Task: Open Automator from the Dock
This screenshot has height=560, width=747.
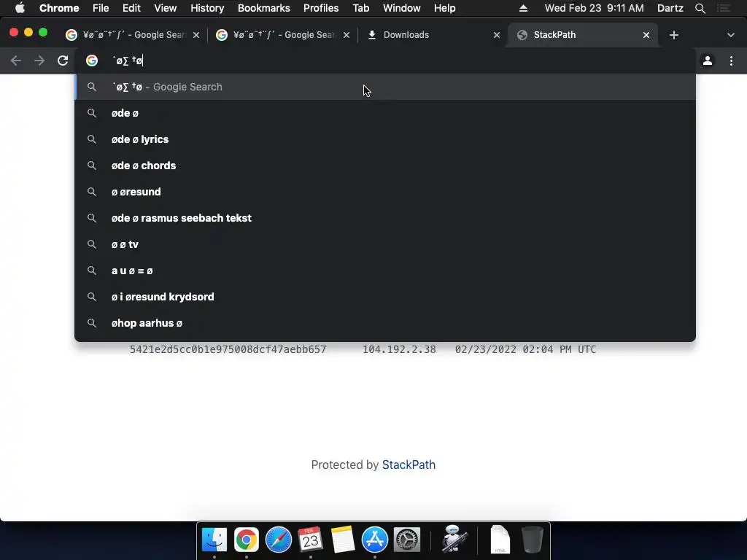Action: tap(454, 539)
